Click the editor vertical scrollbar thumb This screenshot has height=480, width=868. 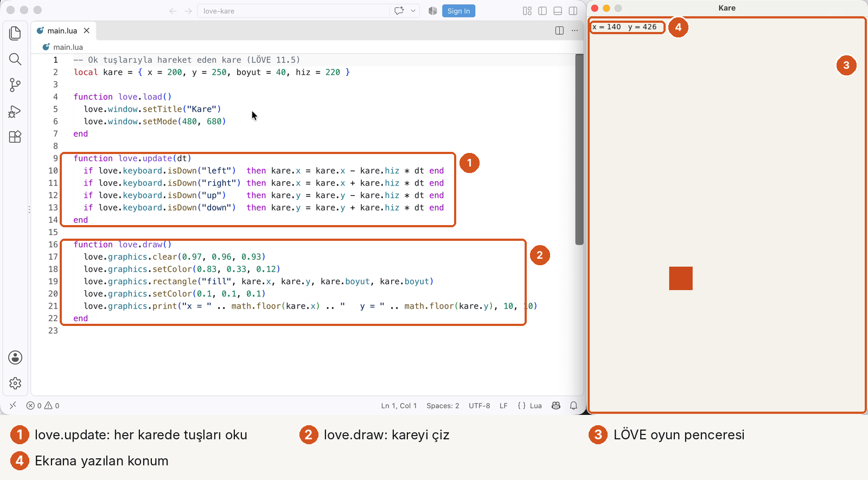click(579, 149)
